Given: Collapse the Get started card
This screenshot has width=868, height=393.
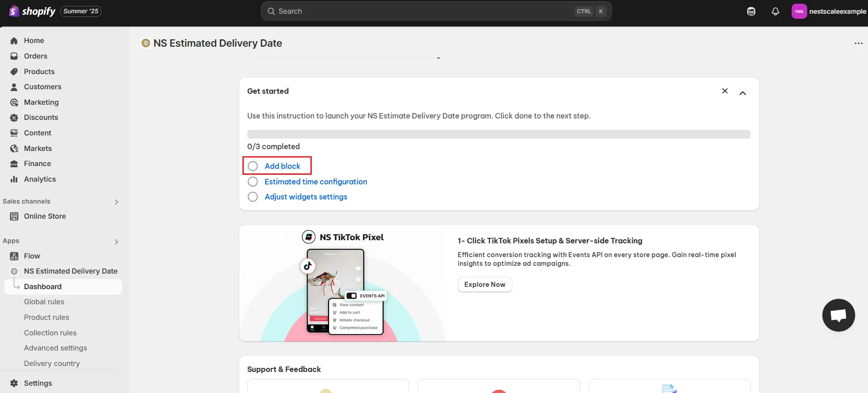Looking at the screenshot, I should click(743, 93).
